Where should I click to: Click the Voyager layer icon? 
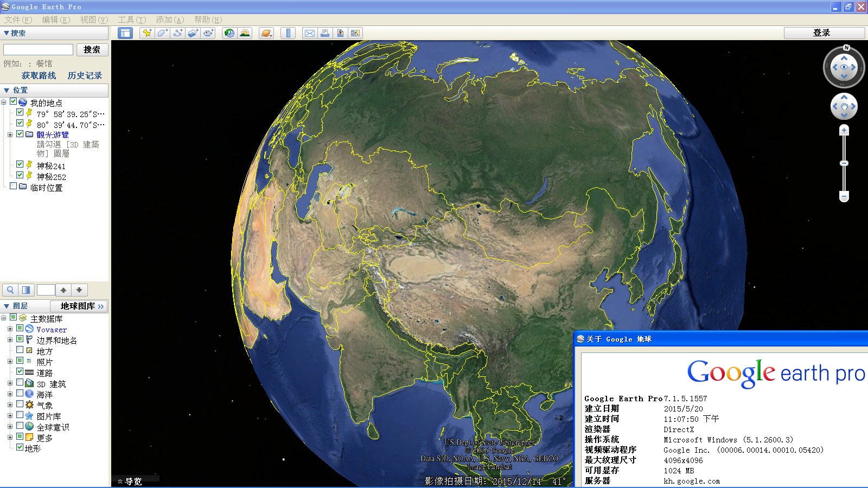tap(29, 329)
